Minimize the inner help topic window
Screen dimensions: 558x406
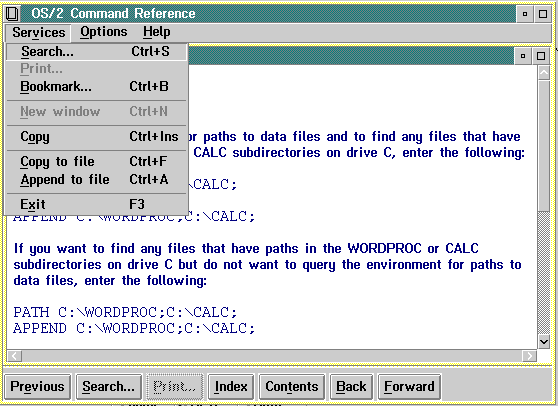523,56
